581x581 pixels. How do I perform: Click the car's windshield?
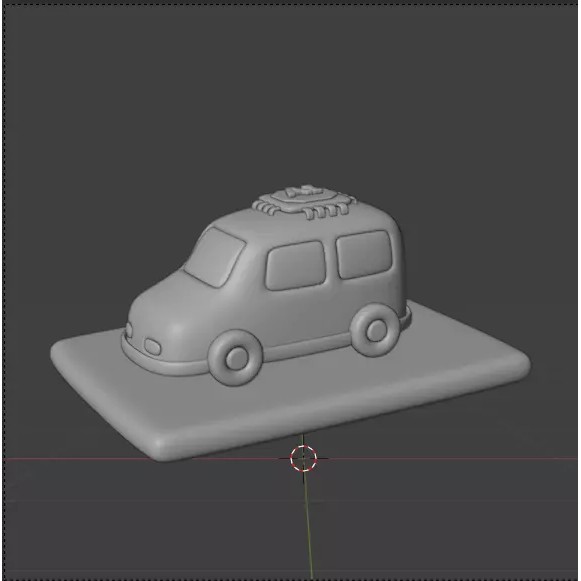pos(215,257)
